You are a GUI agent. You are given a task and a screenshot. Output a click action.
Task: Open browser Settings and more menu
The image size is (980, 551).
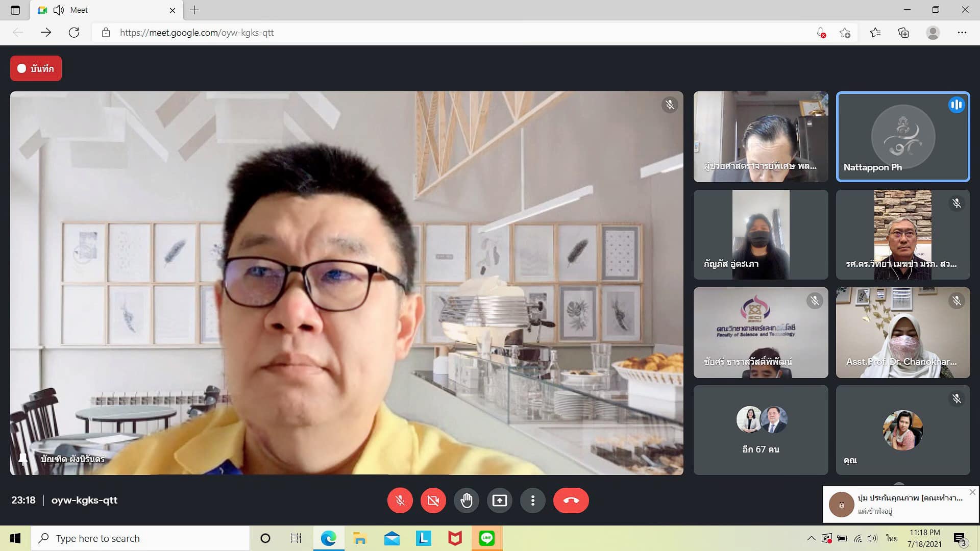[962, 33]
